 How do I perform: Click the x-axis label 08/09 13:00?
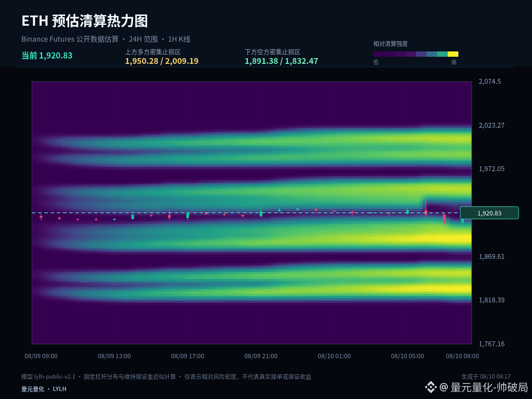click(114, 356)
